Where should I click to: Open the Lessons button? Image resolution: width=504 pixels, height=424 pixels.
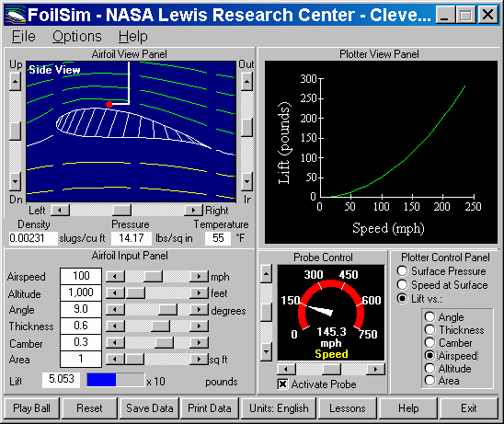pos(348,408)
